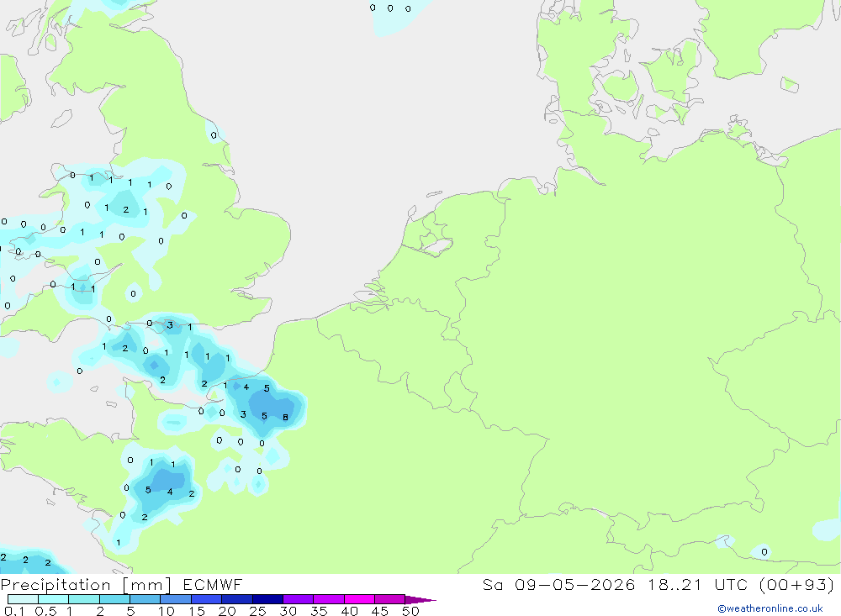Click the purple arrow tip above 50 mm
Screen dimensions: 841x616
[x=420, y=599]
